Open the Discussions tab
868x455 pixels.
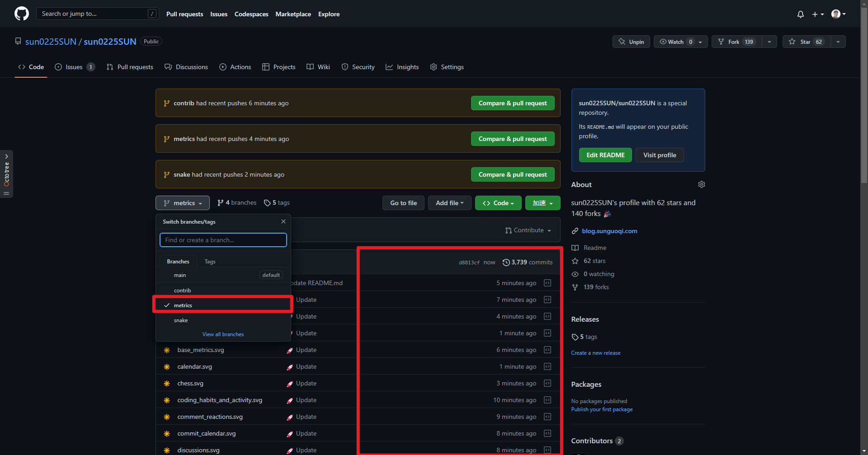point(186,67)
